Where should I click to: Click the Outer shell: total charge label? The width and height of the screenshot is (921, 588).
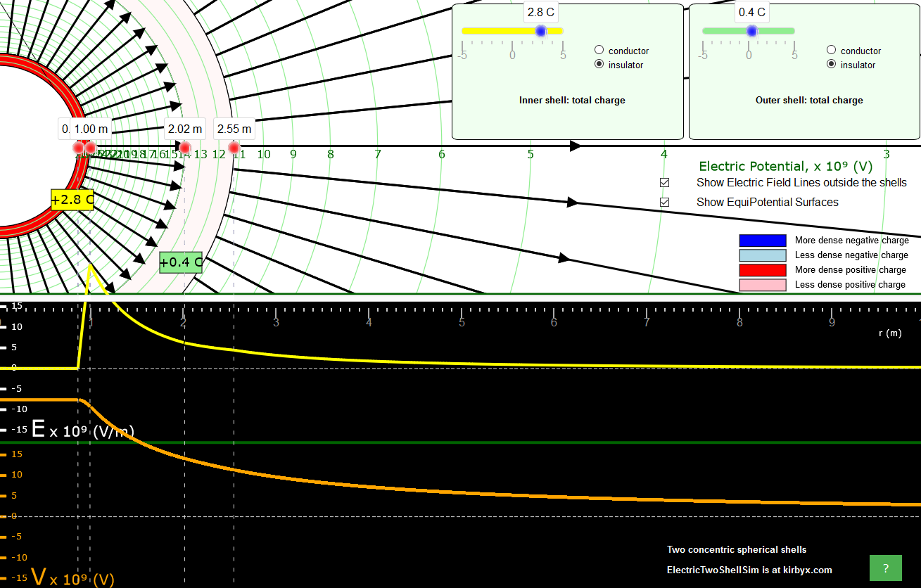coord(809,100)
